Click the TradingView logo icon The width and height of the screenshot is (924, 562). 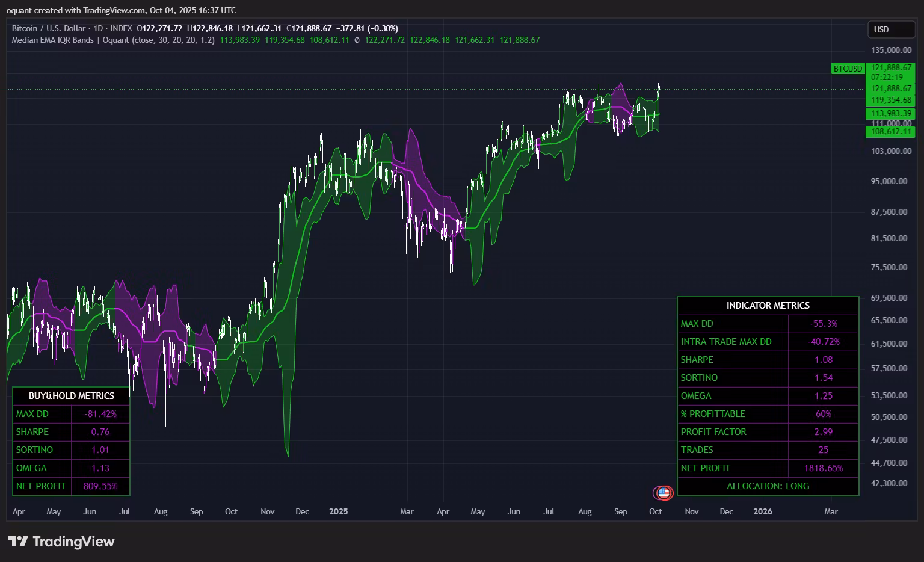pos(18,542)
